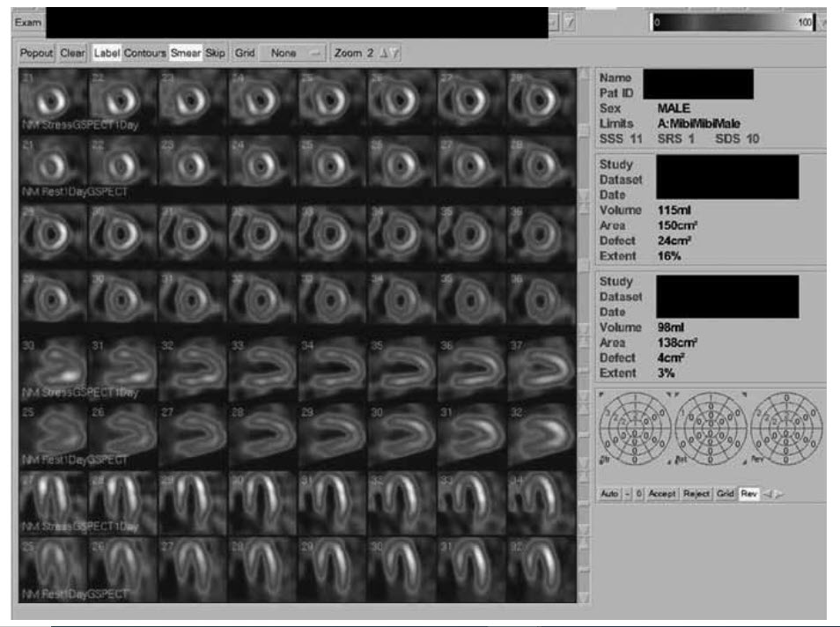Enable the Contours overlay toggle
The height and width of the screenshot is (627, 840).
[144, 53]
